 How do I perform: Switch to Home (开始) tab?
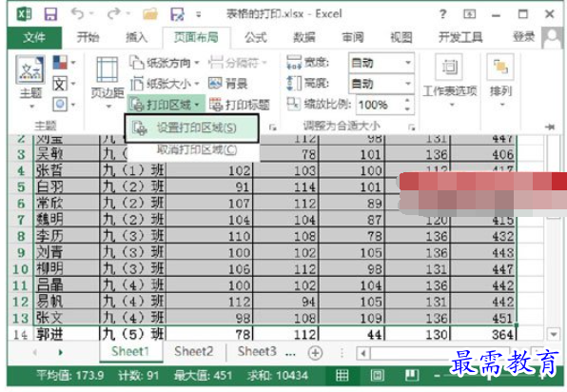[x=88, y=37]
